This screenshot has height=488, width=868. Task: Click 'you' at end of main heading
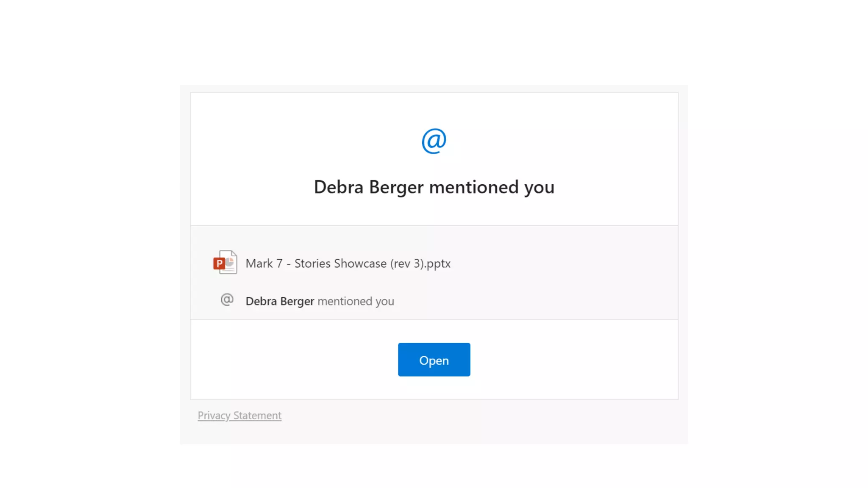pyautogui.click(x=539, y=187)
